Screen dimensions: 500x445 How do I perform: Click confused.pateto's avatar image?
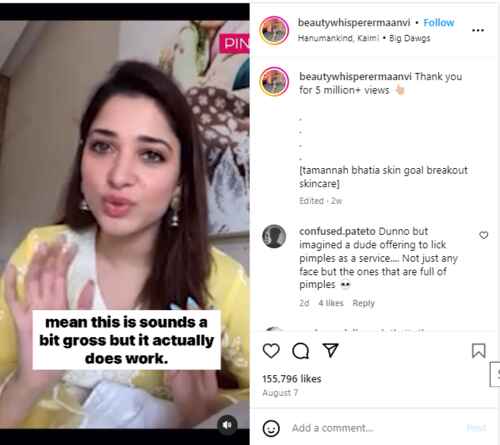click(274, 236)
